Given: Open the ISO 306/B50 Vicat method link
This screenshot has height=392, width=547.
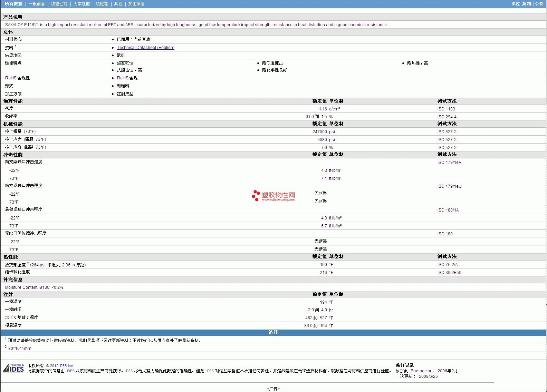Looking at the screenshot, I should coord(449,273).
